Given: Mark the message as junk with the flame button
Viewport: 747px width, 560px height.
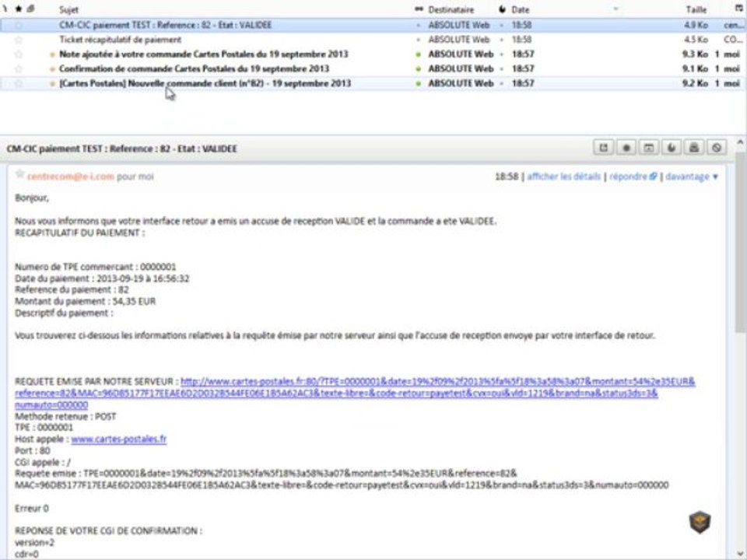Looking at the screenshot, I should (x=672, y=148).
